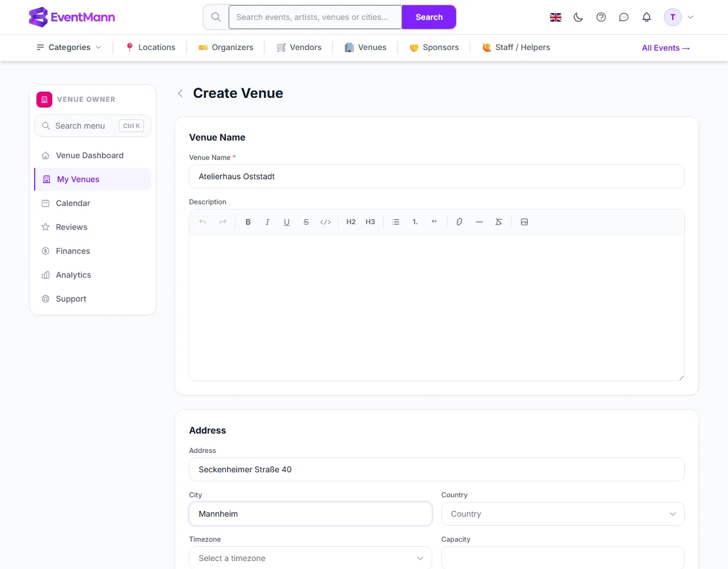Screen dimensions: 728x569
Task: Open Analytics in the sidebar
Action: pos(93,275)
